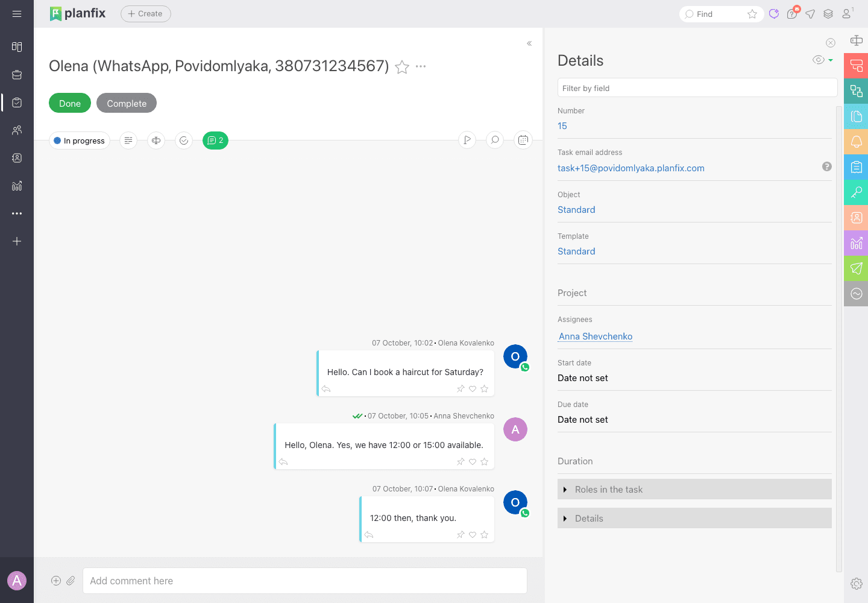
Task: Click the Create button
Action: point(146,14)
